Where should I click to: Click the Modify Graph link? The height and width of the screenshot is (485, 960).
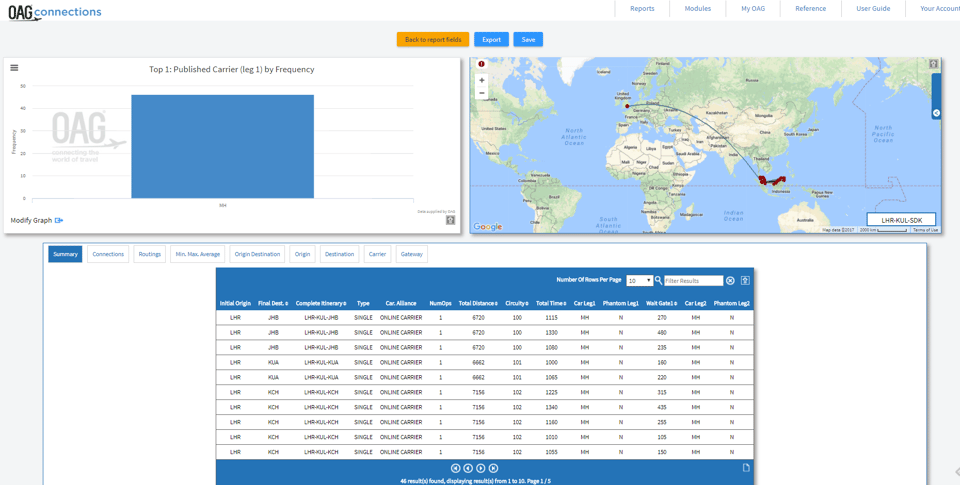tap(31, 220)
